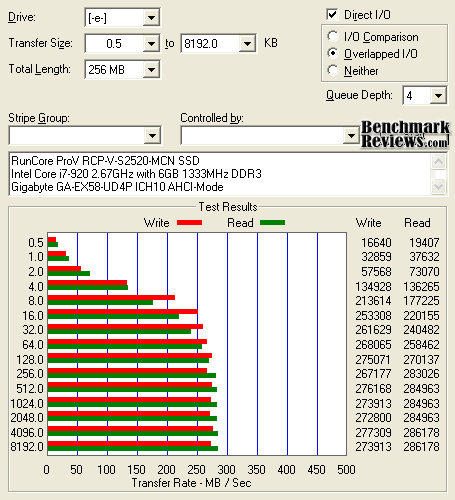Click the 8192.0 transfer size row label

coord(27,447)
